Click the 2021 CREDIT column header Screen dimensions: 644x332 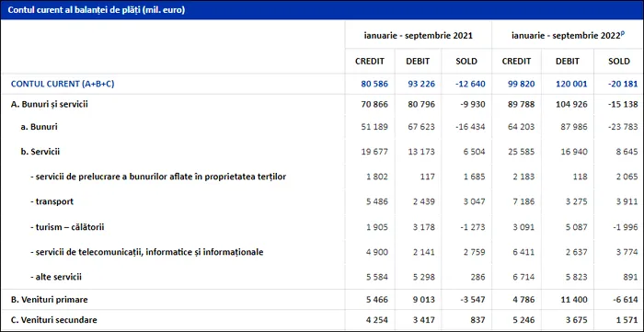tap(370, 62)
